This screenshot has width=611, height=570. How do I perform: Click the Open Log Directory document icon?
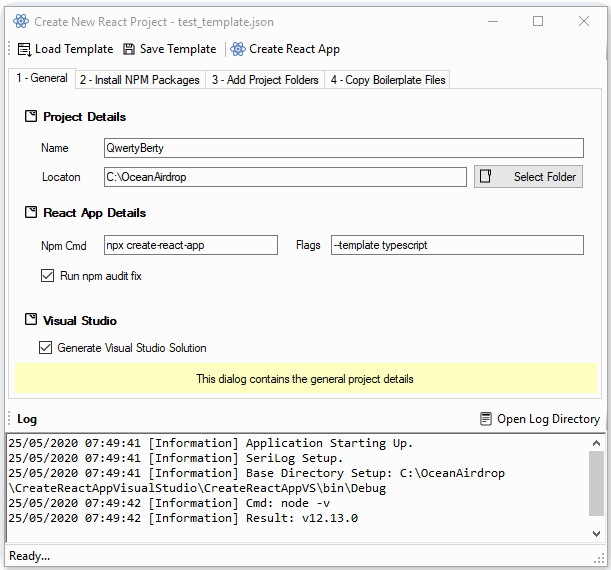[486, 419]
